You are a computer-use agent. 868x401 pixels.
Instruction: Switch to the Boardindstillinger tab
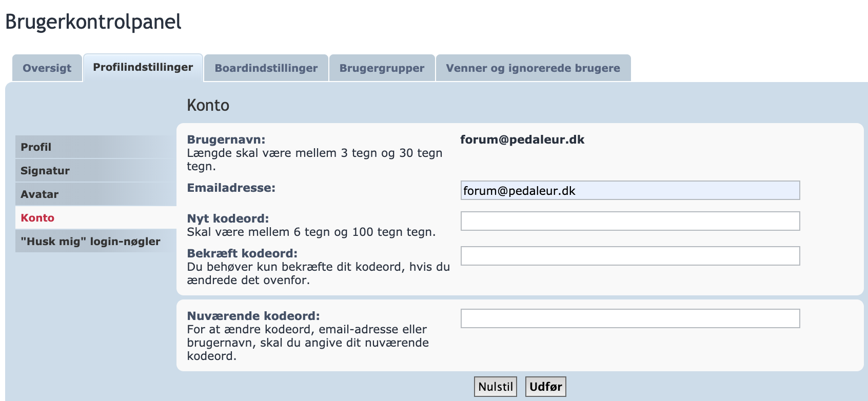point(266,68)
